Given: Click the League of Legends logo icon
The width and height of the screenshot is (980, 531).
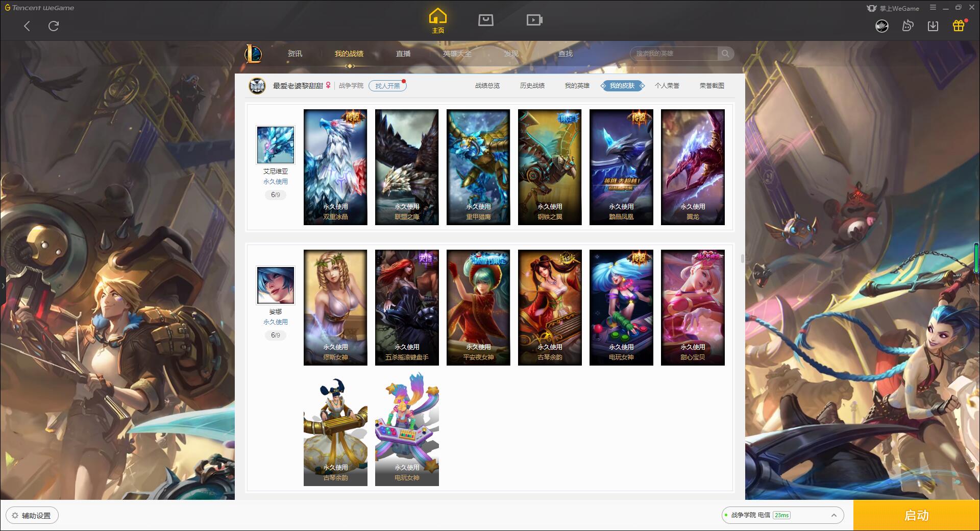Looking at the screenshot, I should point(254,54).
